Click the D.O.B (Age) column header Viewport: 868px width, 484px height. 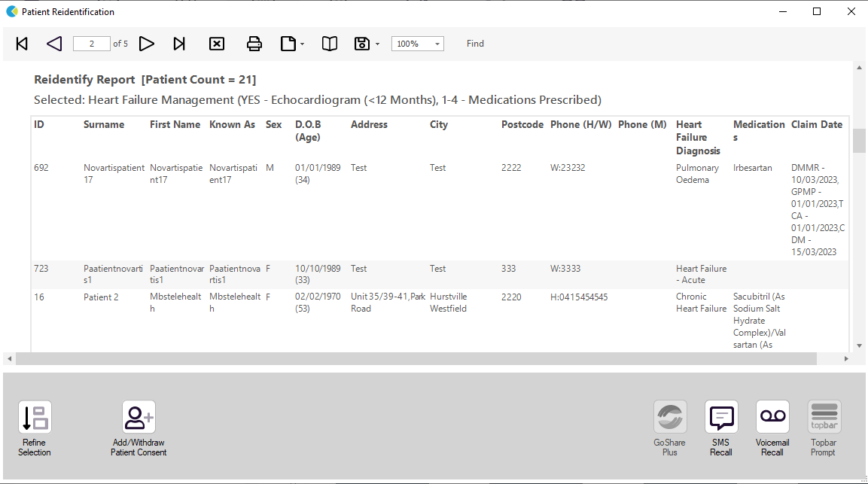click(308, 131)
